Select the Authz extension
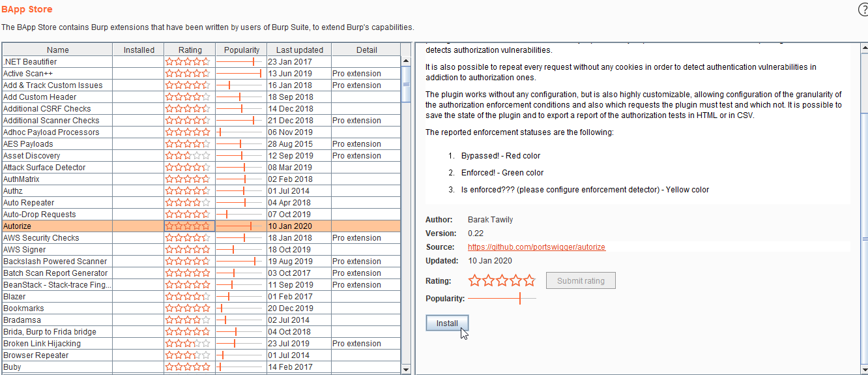This screenshot has height=375, width=868. [x=201, y=190]
